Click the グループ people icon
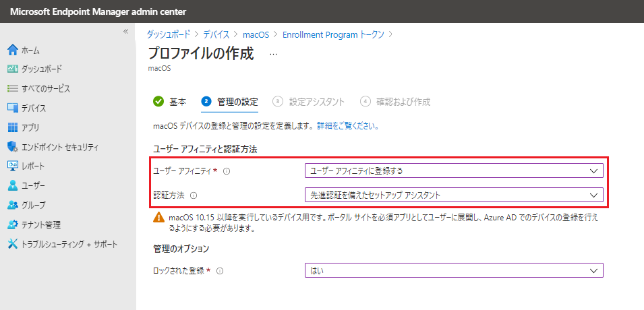This screenshot has height=310, width=644. 13,205
